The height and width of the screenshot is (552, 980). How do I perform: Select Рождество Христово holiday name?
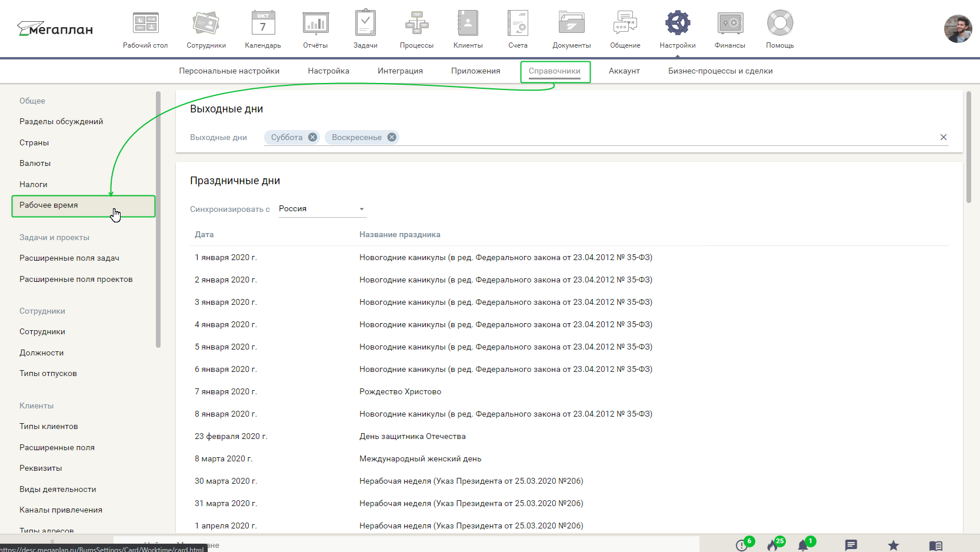[400, 392]
